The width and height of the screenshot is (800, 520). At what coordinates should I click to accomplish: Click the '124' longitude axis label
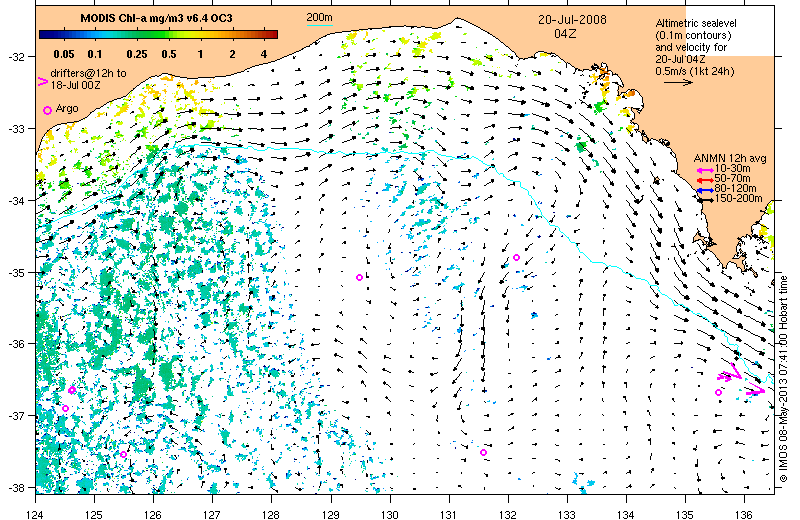[x=35, y=514]
